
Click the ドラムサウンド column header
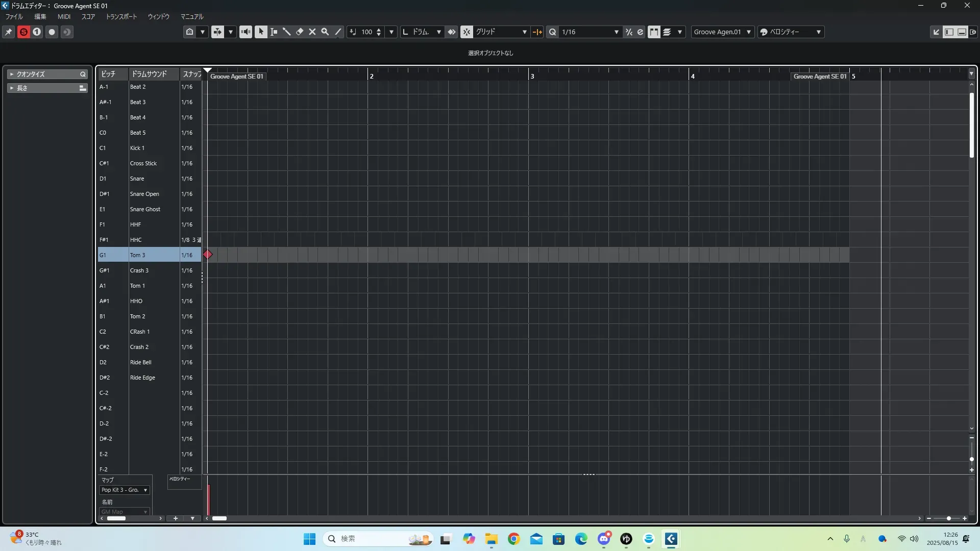pyautogui.click(x=149, y=74)
